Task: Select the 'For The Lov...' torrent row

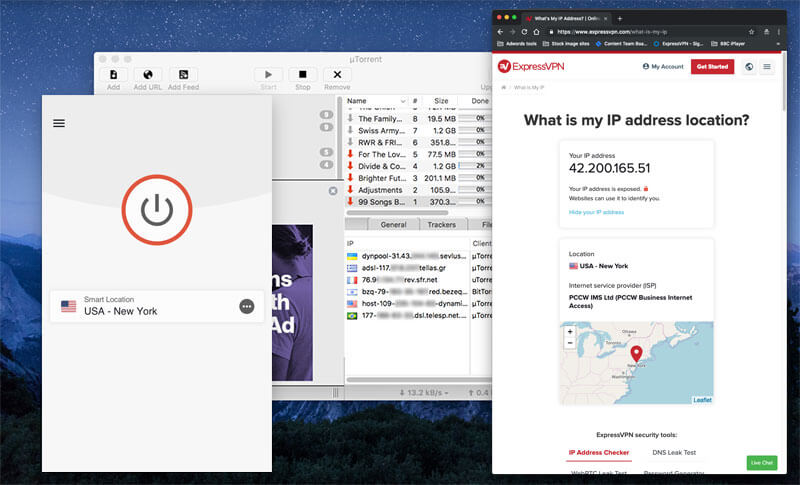Action: 418,154
